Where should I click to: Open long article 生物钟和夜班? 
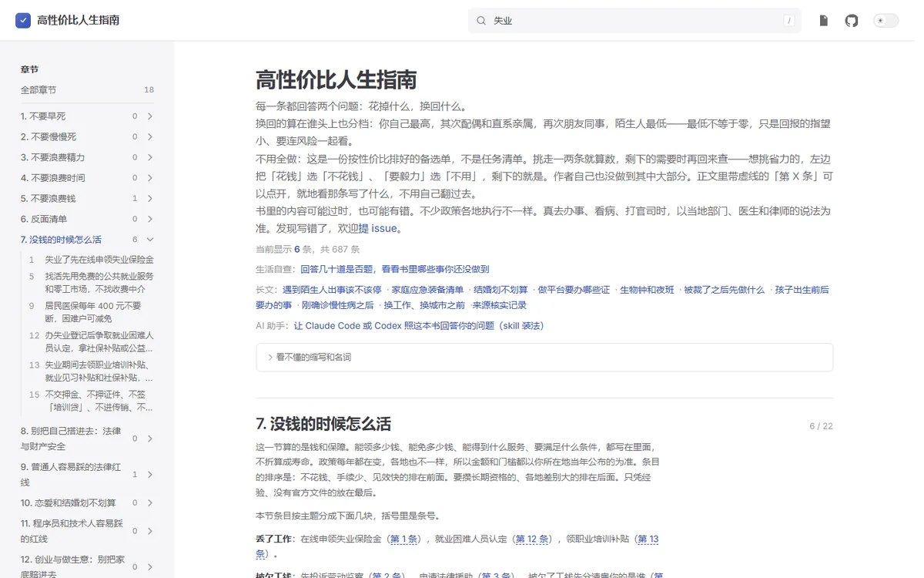(x=647, y=290)
